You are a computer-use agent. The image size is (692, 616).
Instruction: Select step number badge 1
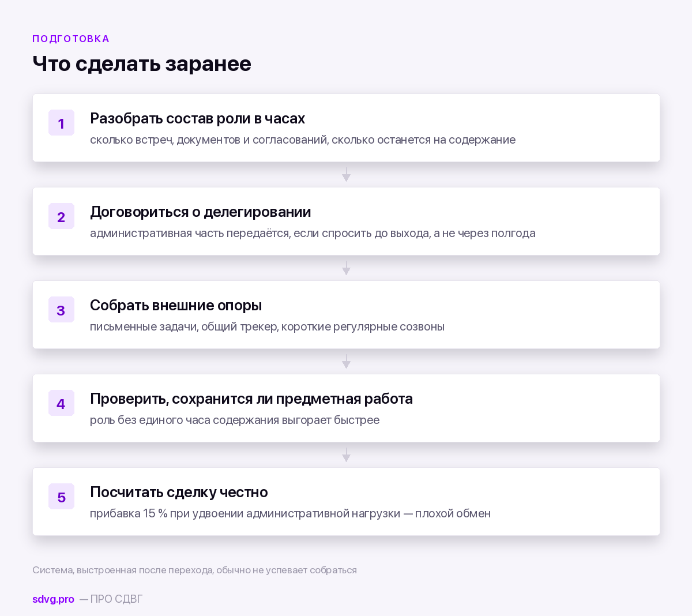[x=61, y=123]
